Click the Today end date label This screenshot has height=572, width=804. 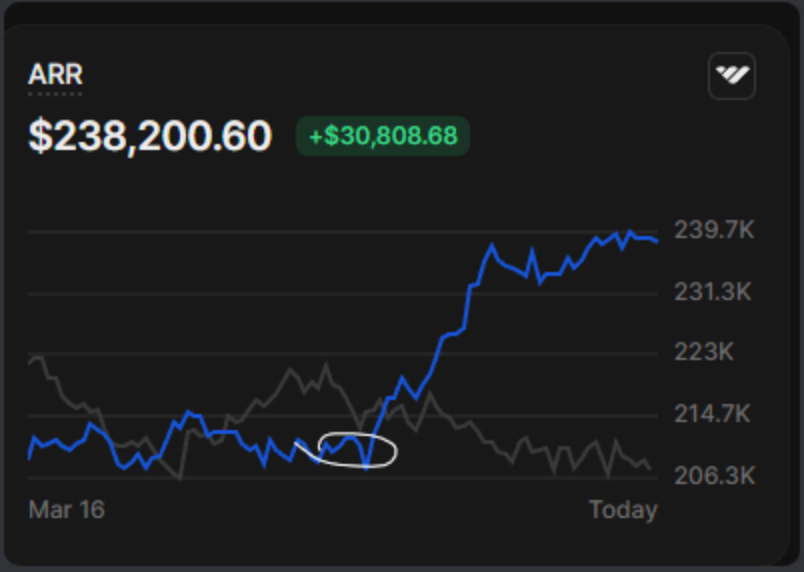coord(624,510)
